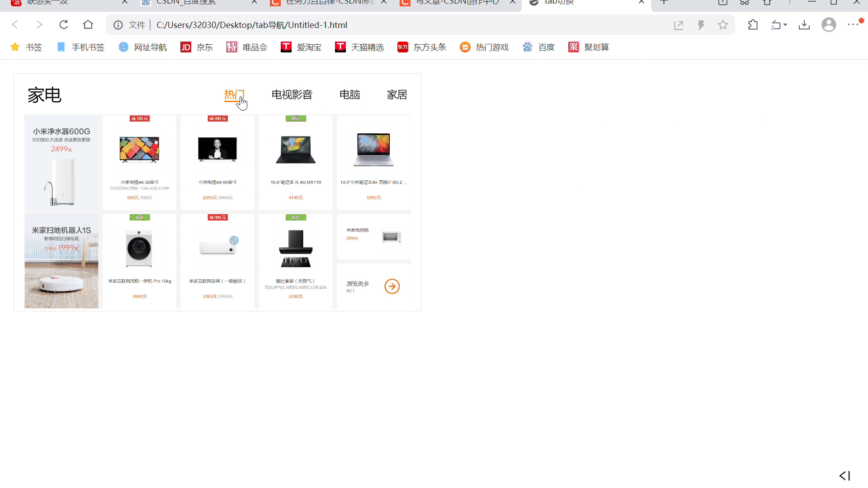Open the 米家电烤箱 product card
The image size is (868, 488).
click(x=374, y=237)
